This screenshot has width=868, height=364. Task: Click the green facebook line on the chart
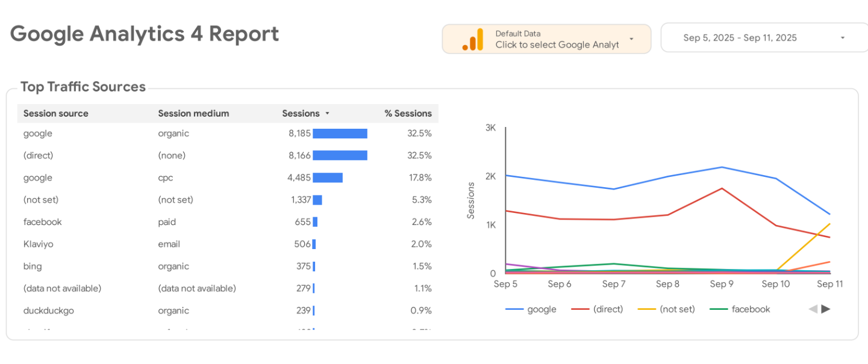coord(614,263)
